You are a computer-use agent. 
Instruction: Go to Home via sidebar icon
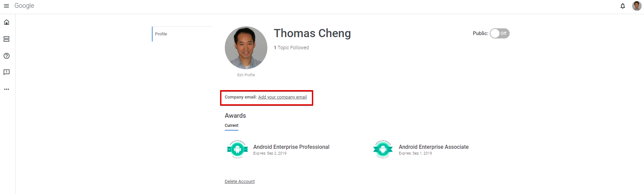click(6, 22)
